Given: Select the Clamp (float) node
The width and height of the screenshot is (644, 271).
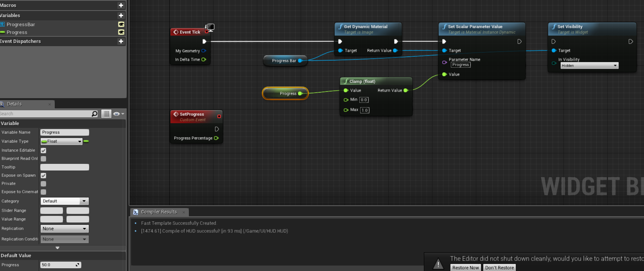Looking at the screenshot, I should (376, 81).
